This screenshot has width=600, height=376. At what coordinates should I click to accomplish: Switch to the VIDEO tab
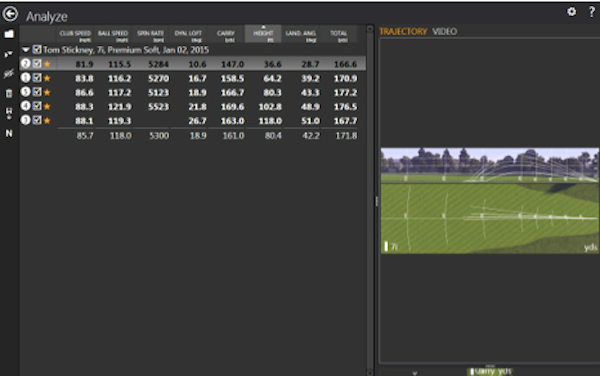[x=445, y=31]
